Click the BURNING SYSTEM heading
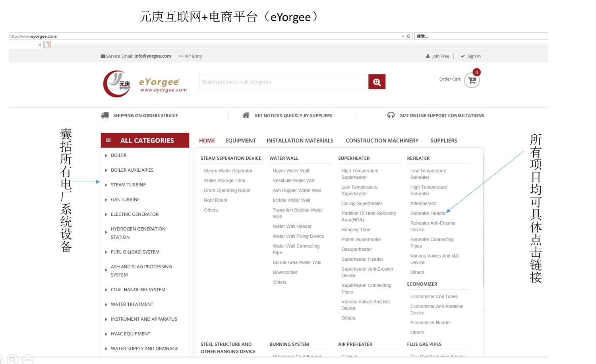596x364 pixels. 289,345
